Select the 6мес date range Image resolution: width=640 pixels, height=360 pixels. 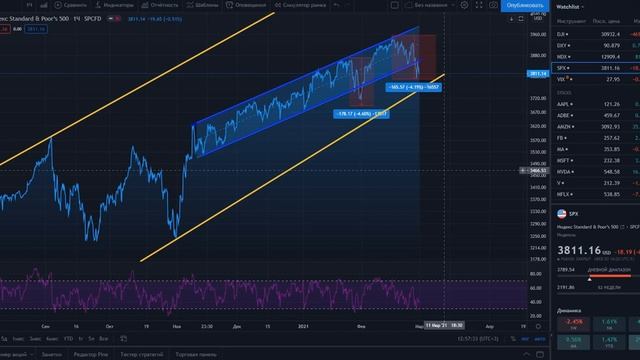pos(52,339)
